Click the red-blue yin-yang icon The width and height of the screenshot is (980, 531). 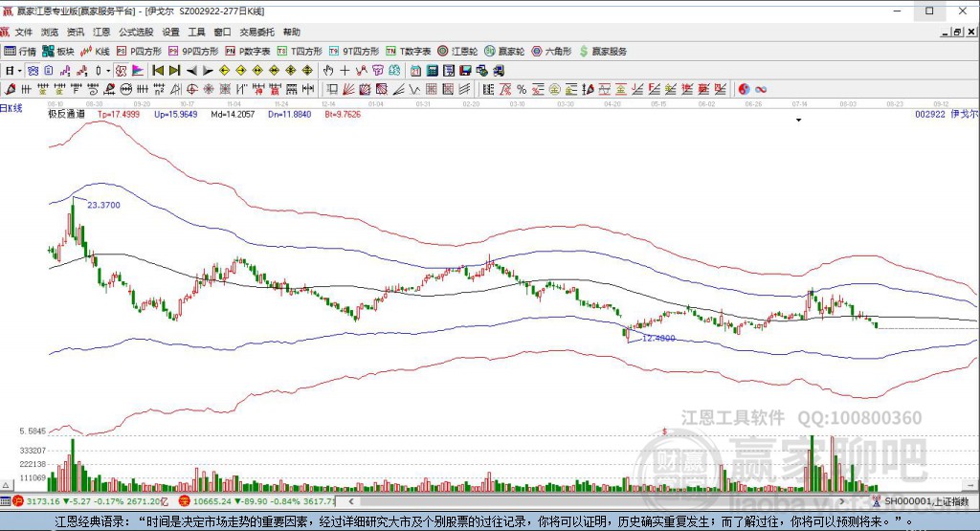(x=744, y=89)
